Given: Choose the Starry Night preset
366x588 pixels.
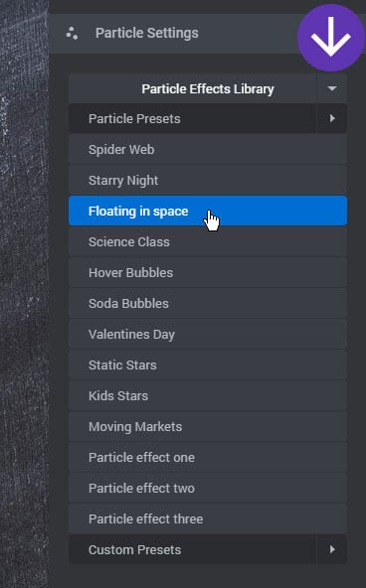Looking at the screenshot, I should [208, 181].
